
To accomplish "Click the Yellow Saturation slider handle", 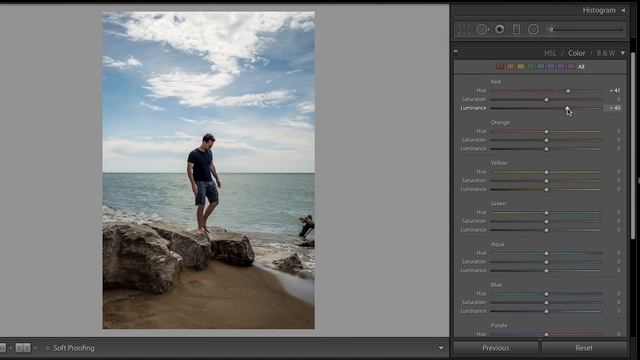I will (547, 181).
